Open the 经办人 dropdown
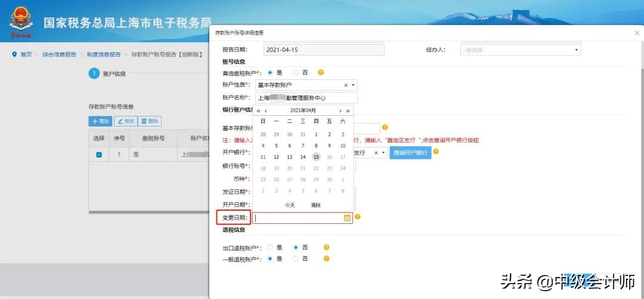This screenshot has height=299, width=644. [521, 50]
